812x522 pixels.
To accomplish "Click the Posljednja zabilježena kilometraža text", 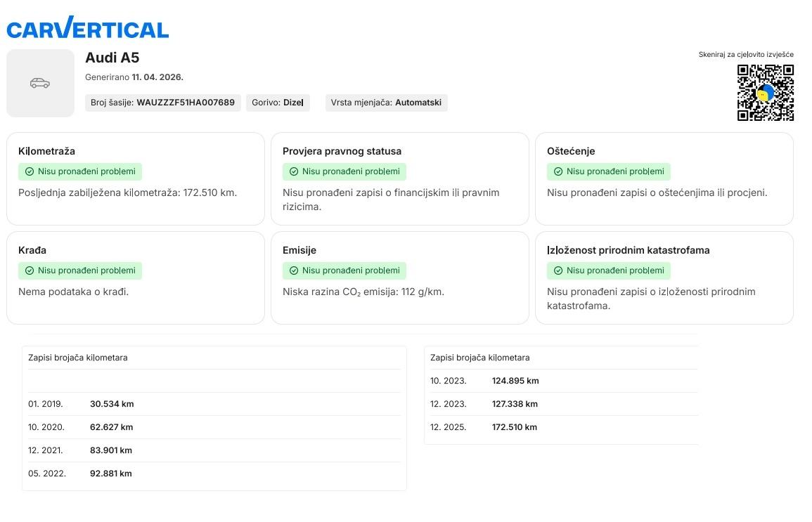I will coord(127,193).
